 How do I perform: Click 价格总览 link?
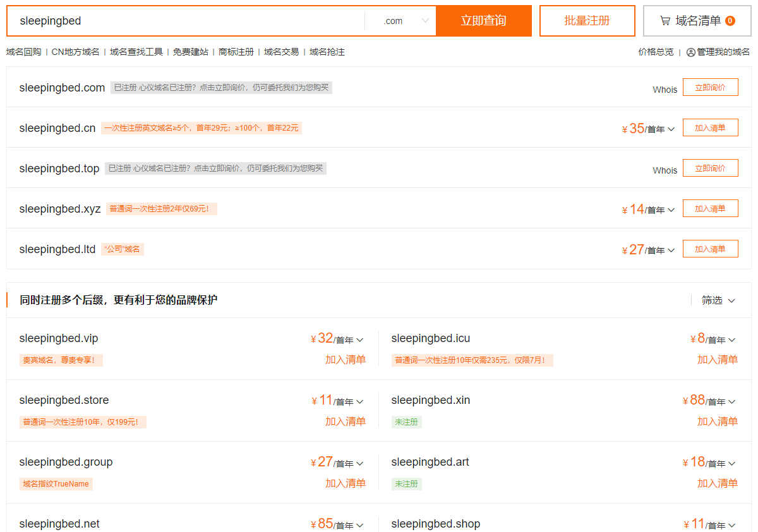656,52
